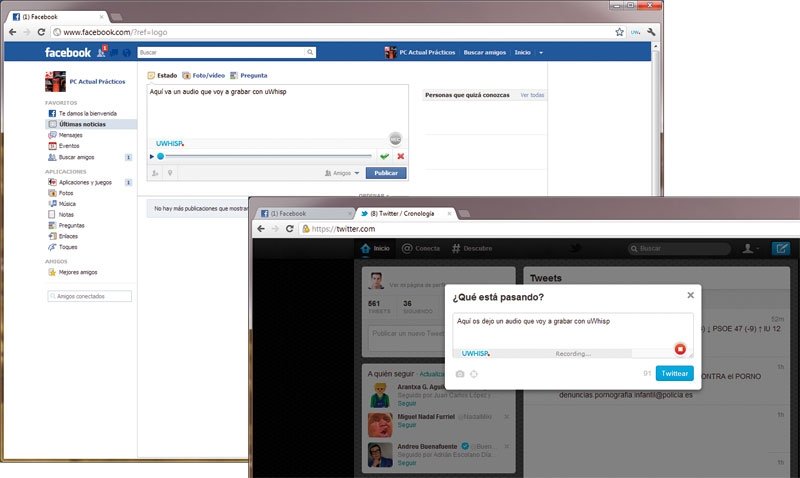Open the Amigos audience dropdown in composer
Image resolution: width=800 pixels, height=478 pixels.
click(x=342, y=173)
